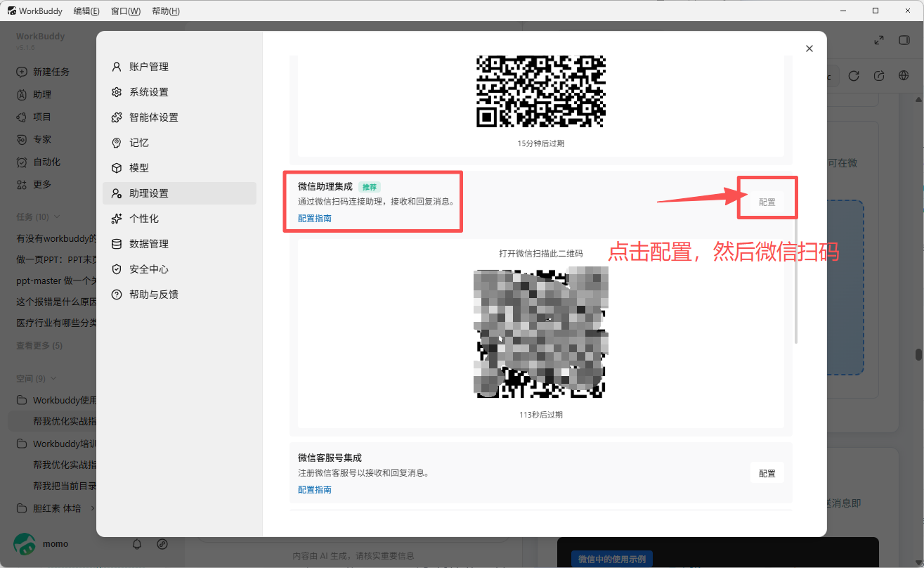924x568 pixels.
Task: Open 配置指南 link under 微信助理集成
Action: click(315, 218)
